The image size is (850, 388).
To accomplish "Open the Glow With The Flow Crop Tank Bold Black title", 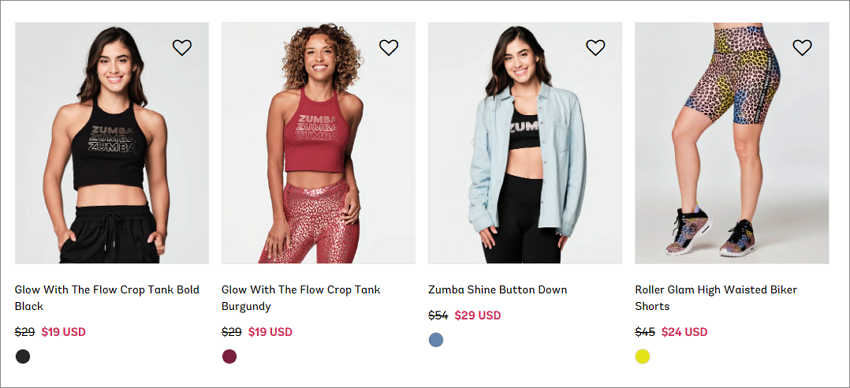I will 107,298.
